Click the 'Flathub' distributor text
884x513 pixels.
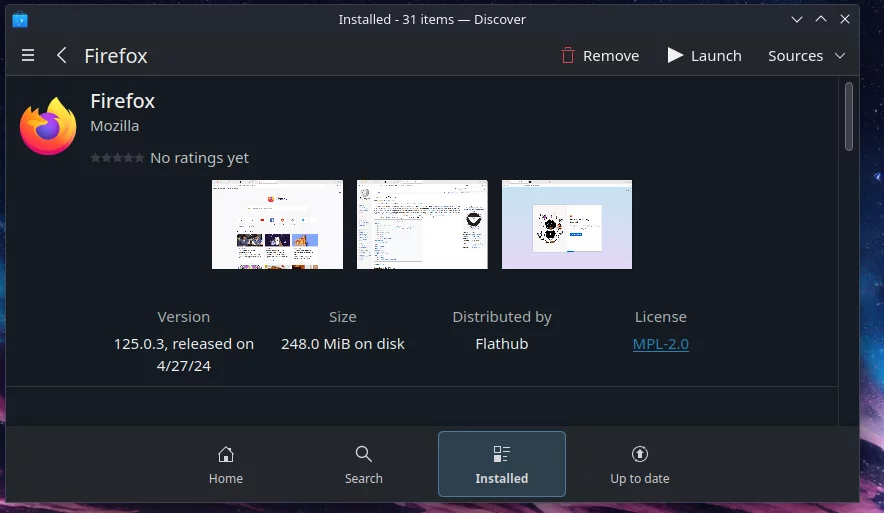tap(502, 344)
